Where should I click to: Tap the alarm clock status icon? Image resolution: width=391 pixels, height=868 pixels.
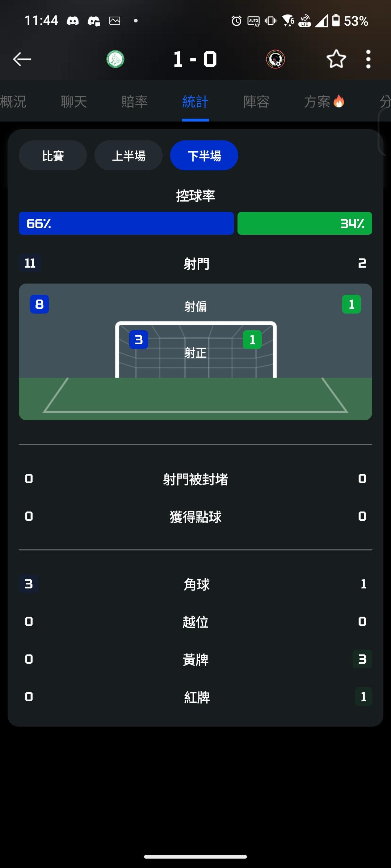[236, 21]
